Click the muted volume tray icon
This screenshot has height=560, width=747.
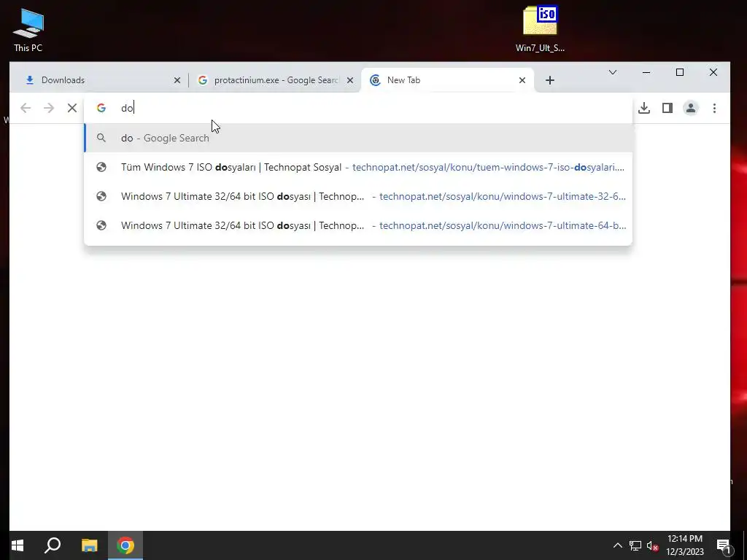coord(652,545)
